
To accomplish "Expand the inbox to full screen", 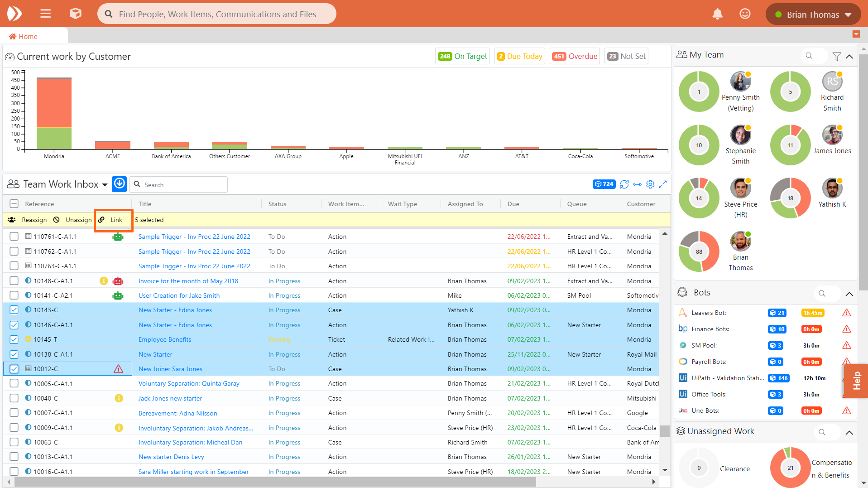I will (663, 184).
